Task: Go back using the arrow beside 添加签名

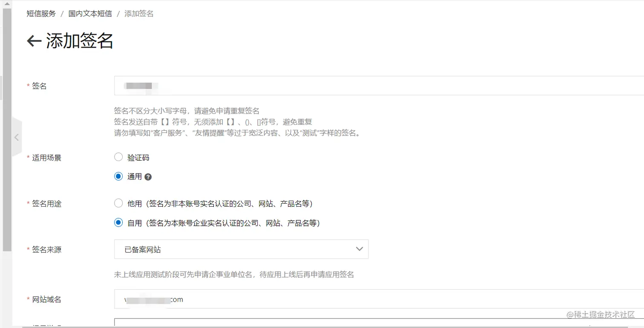Action: [x=34, y=41]
